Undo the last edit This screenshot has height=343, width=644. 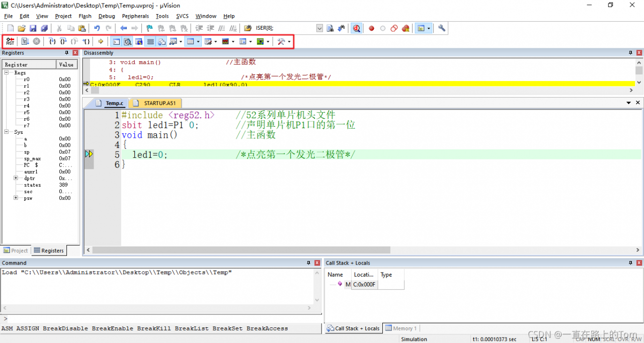(x=97, y=28)
